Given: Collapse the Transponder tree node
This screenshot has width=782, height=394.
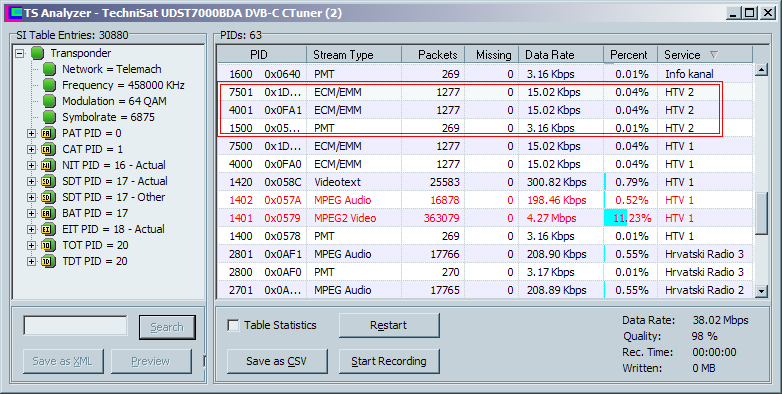Looking at the screenshot, I should [x=19, y=53].
